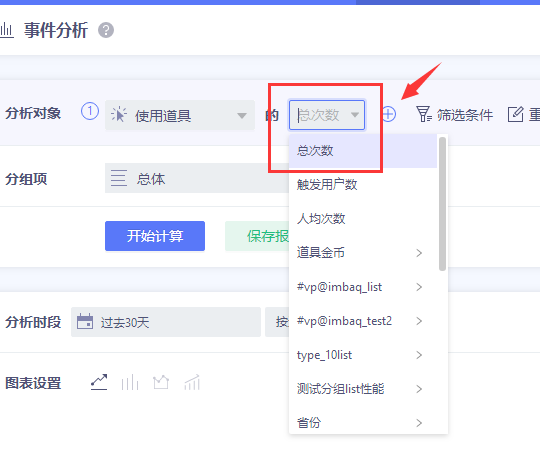Click the edit rename pencil icon
The height and width of the screenshot is (455, 540).
[x=516, y=114]
